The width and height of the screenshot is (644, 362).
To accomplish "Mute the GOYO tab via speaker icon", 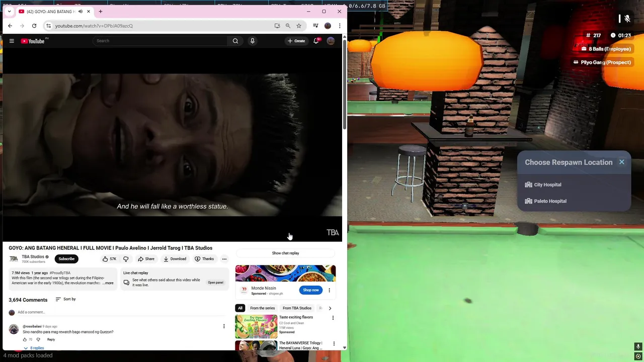I will 80,12.
